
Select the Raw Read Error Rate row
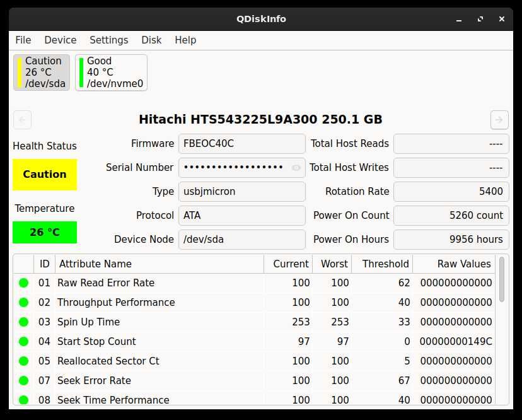point(254,283)
